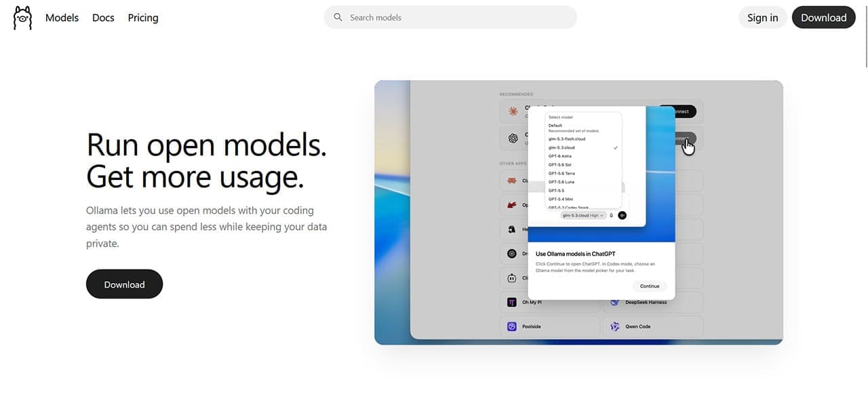
Task: Click Continue in the ChatGPT dialog
Action: tap(650, 286)
